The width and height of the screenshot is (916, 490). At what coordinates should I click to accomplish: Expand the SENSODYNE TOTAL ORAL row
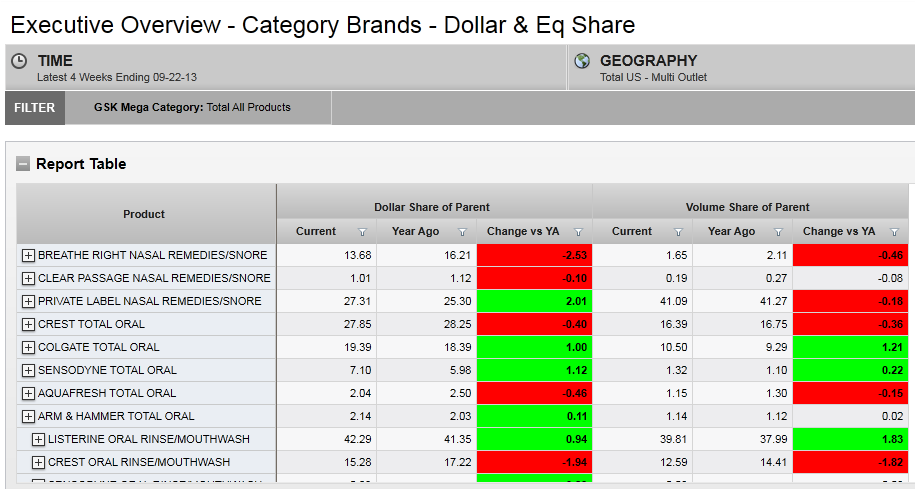(28, 370)
